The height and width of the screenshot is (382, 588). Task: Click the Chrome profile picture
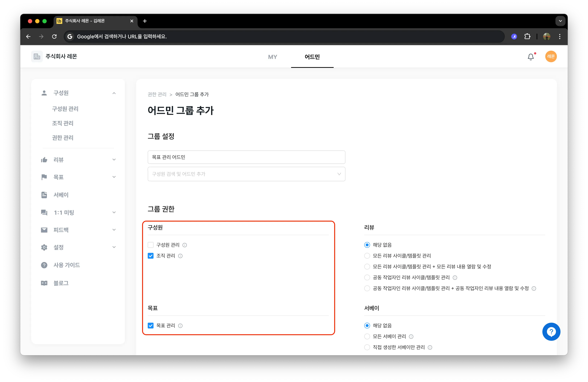(547, 37)
